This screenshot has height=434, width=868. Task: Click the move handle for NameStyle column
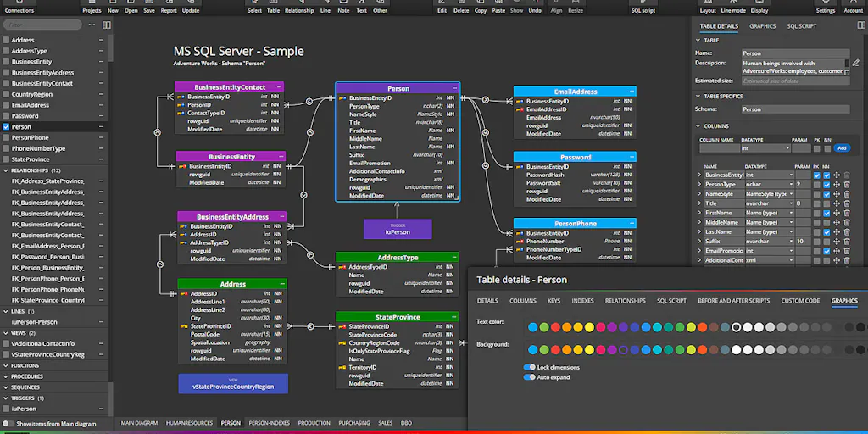837,194
